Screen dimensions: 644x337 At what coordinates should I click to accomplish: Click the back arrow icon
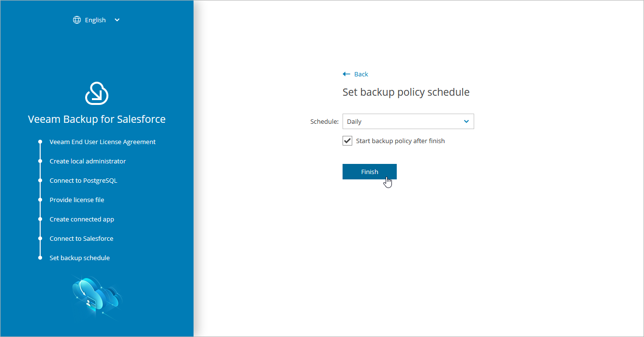[x=346, y=74]
